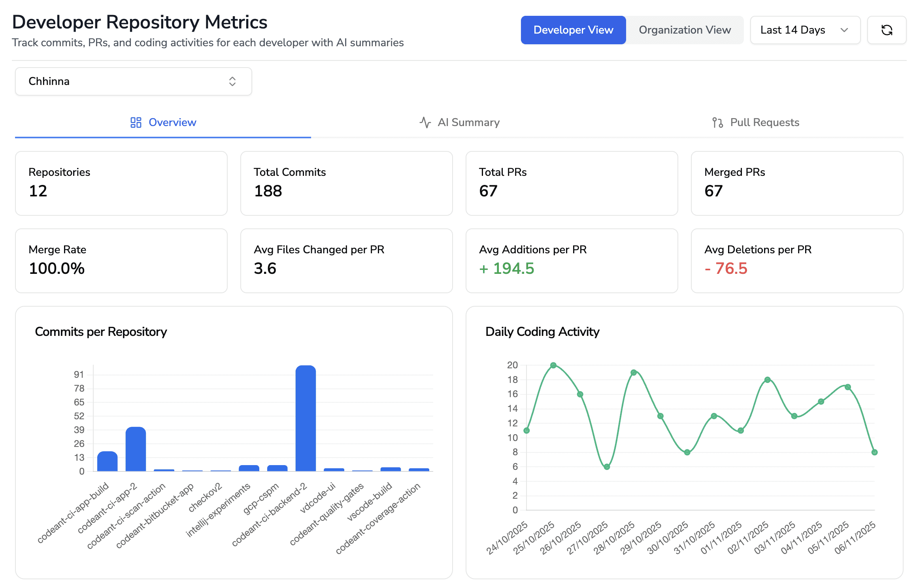Click the codeant-quality-gates axis label

326,514
